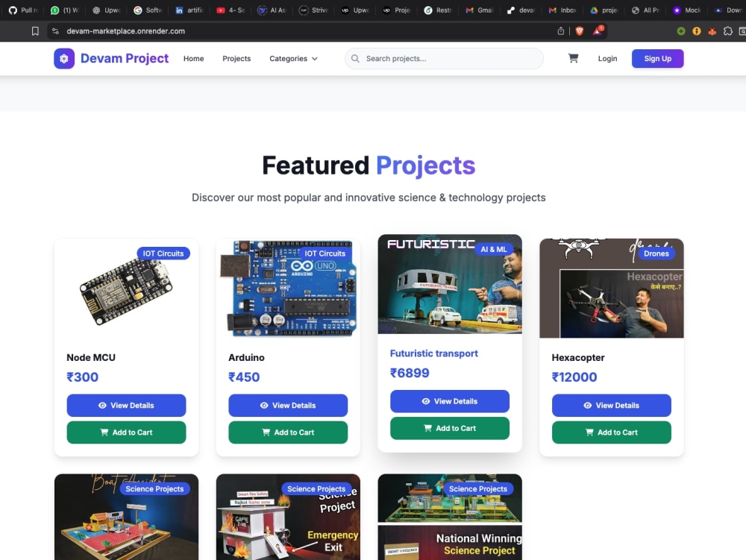Click the Devam Project gear logo icon
Screen dimensions: 746x560
[64, 58]
